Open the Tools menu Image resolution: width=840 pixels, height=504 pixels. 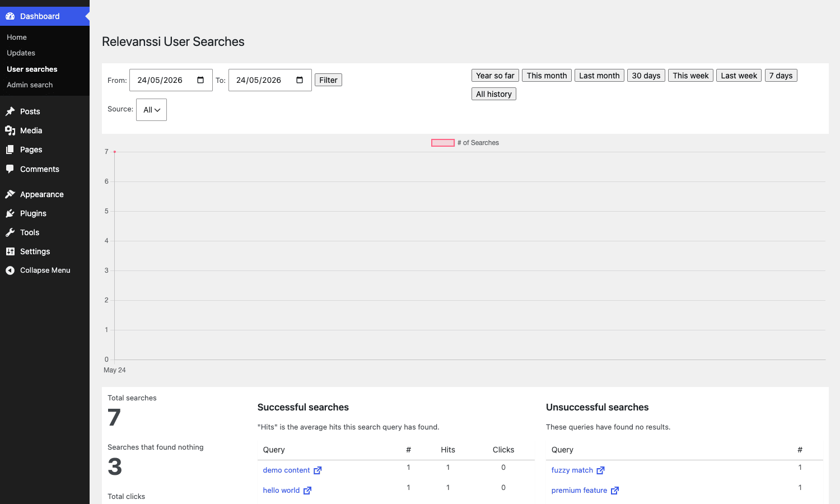point(45,232)
